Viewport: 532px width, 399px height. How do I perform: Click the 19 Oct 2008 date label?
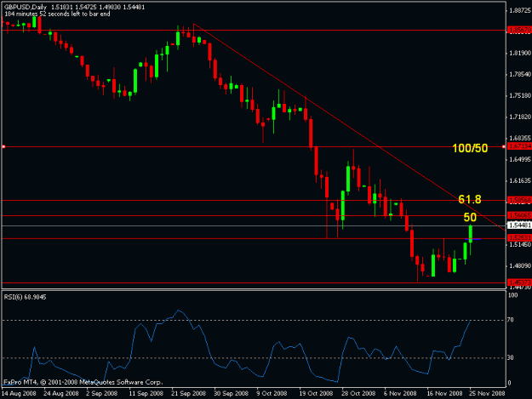point(316,394)
